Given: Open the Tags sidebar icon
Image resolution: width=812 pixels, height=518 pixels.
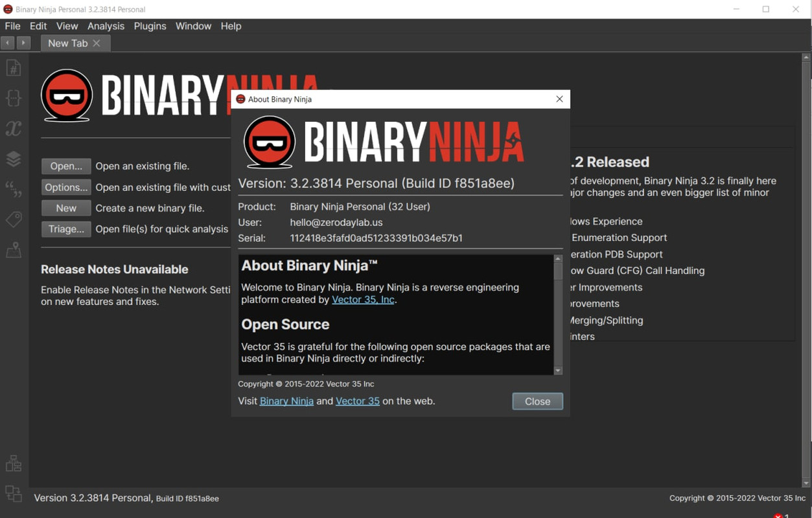Looking at the screenshot, I should [14, 220].
